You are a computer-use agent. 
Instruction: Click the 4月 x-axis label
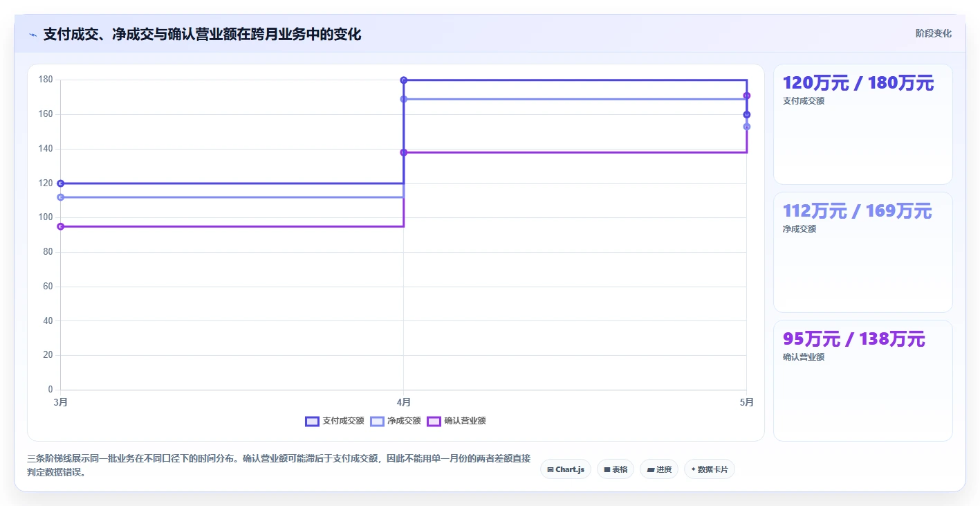tap(404, 402)
